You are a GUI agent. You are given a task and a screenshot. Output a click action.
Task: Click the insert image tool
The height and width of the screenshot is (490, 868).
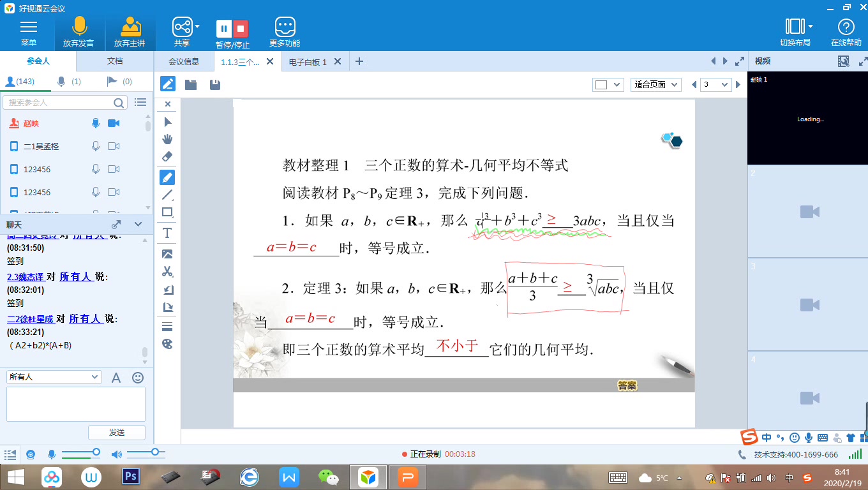[167, 253]
